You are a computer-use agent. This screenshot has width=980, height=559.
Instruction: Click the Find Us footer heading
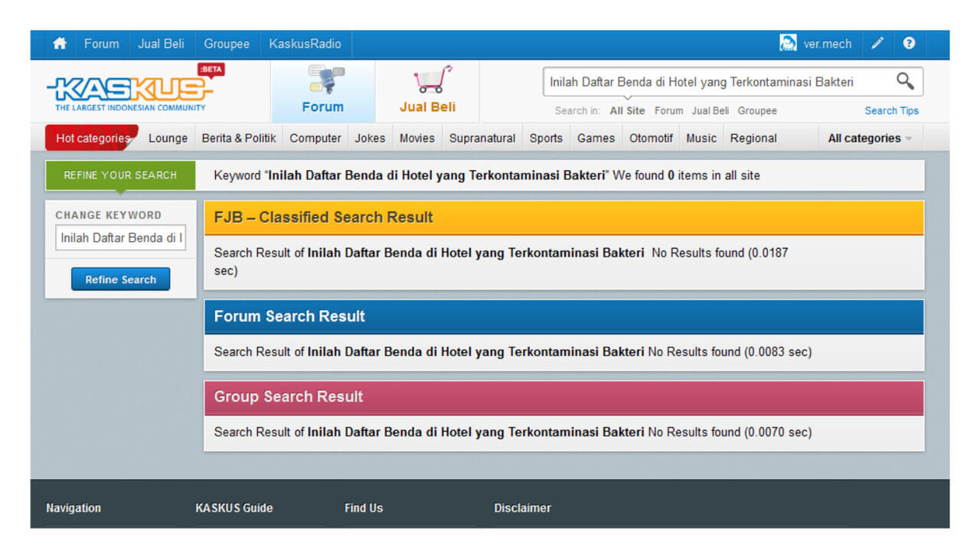point(364,508)
